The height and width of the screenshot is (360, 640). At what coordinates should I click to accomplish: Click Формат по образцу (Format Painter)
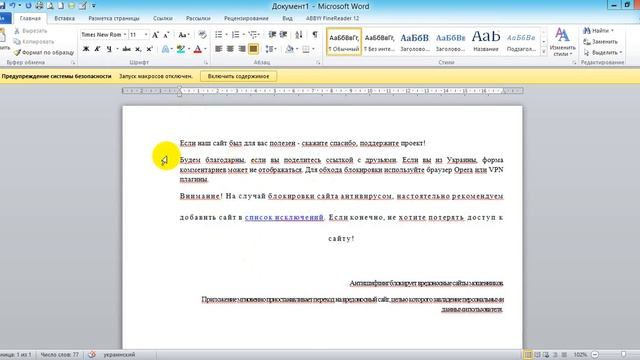click(44, 52)
